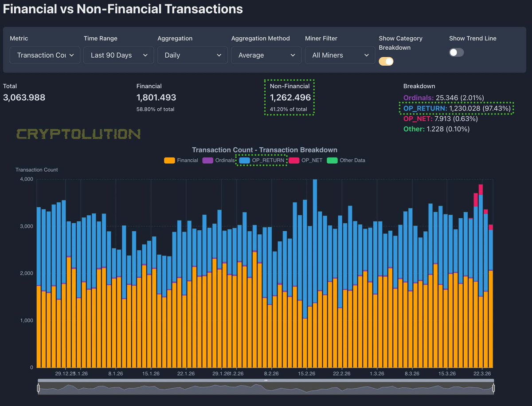Click the OP_NET breakdown line
The width and height of the screenshot is (532, 406).
441,119
